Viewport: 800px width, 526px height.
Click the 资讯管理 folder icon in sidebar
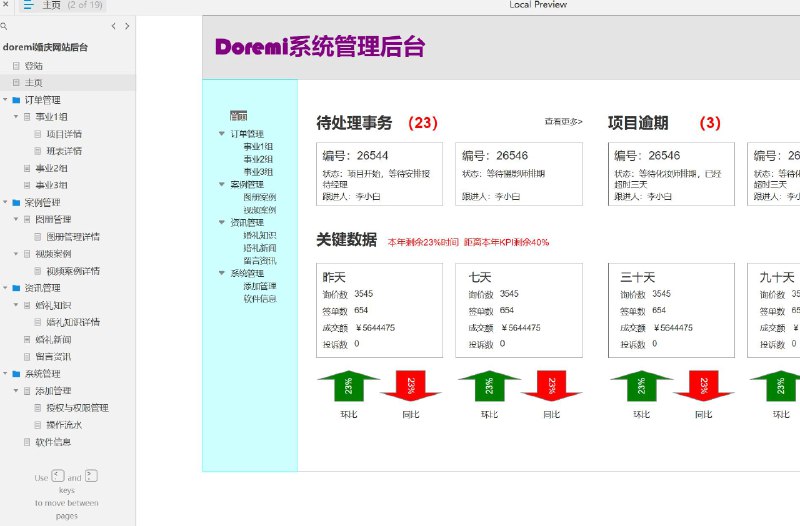[16, 288]
